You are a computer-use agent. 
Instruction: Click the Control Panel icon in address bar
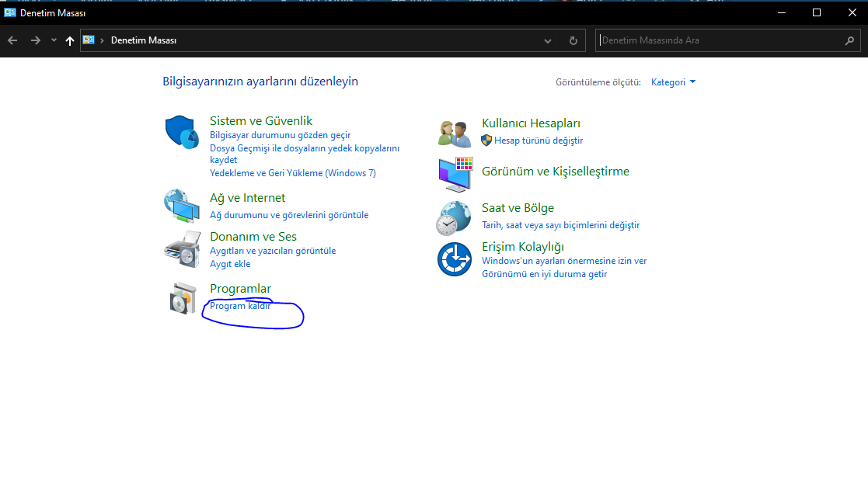[x=89, y=40]
